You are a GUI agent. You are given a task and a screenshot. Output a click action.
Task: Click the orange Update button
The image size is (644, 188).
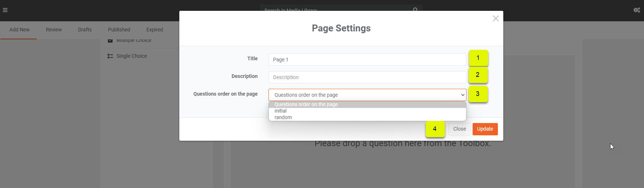click(485, 129)
